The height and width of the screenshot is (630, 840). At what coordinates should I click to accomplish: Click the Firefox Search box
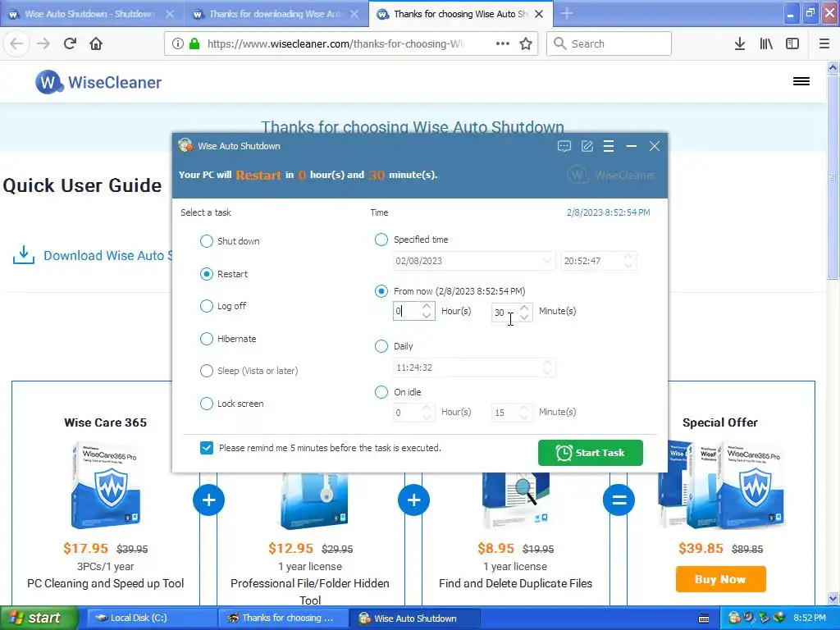click(609, 43)
